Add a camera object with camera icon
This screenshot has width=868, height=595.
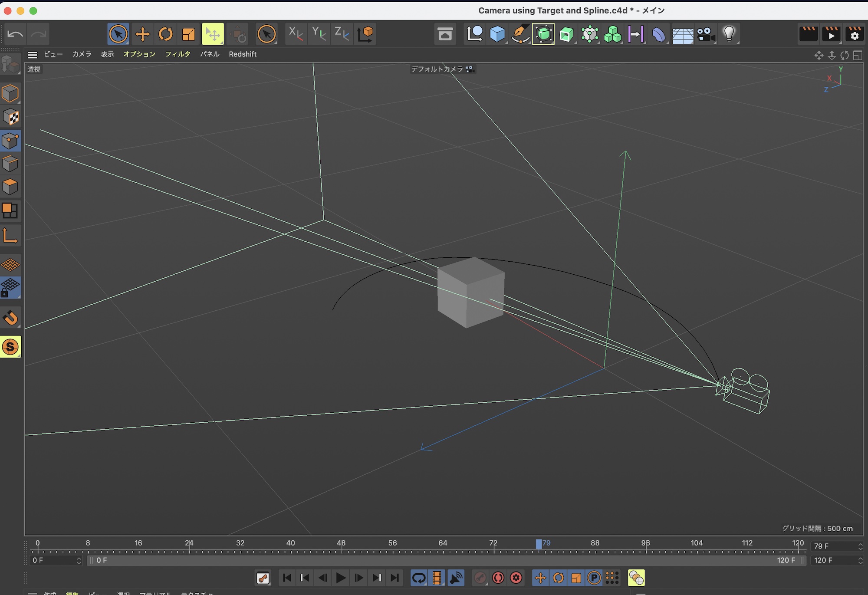point(705,34)
